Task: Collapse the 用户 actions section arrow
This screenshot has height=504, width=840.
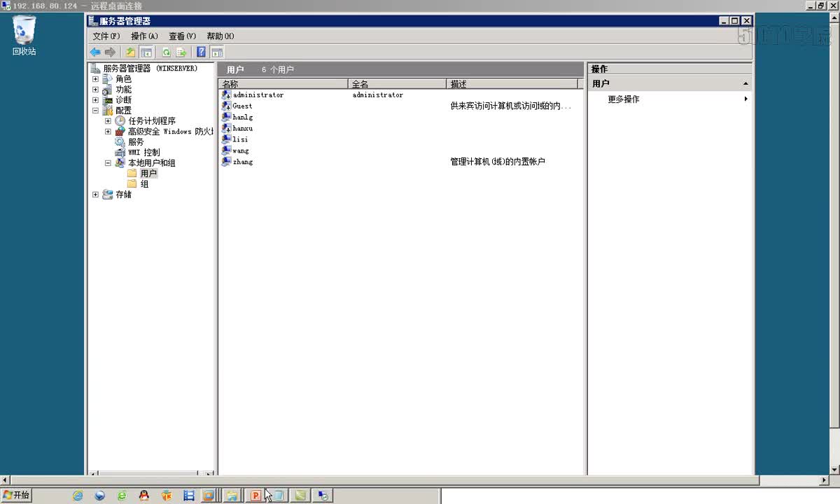Action: click(745, 84)
